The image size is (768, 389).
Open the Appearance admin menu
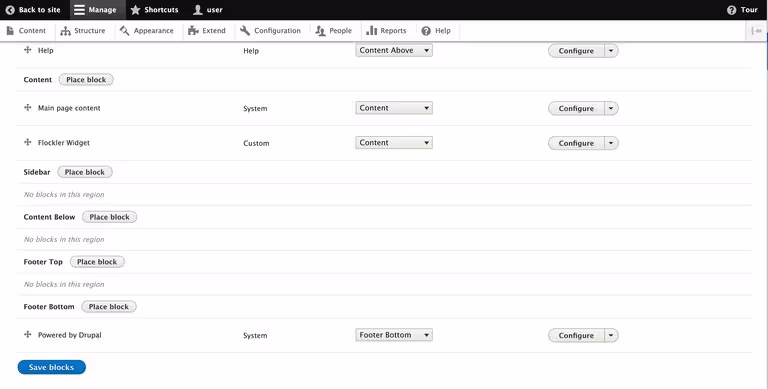[x=147, y=31]
